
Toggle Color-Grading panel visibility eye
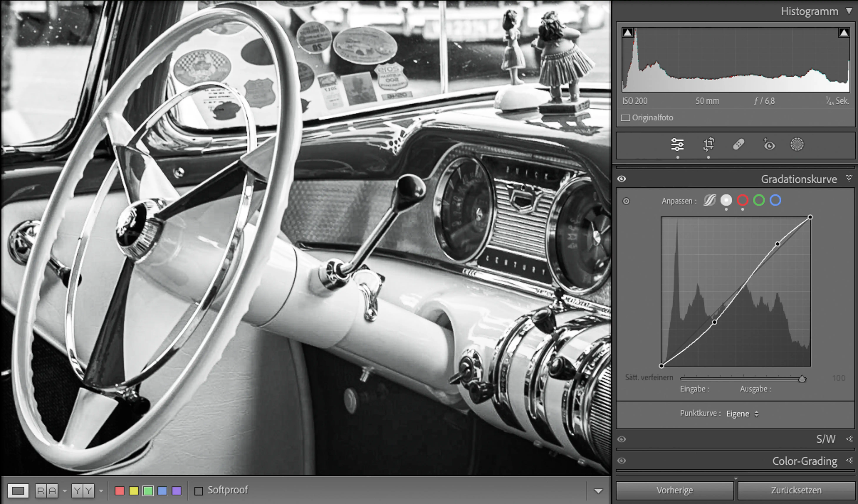(622, 460)
